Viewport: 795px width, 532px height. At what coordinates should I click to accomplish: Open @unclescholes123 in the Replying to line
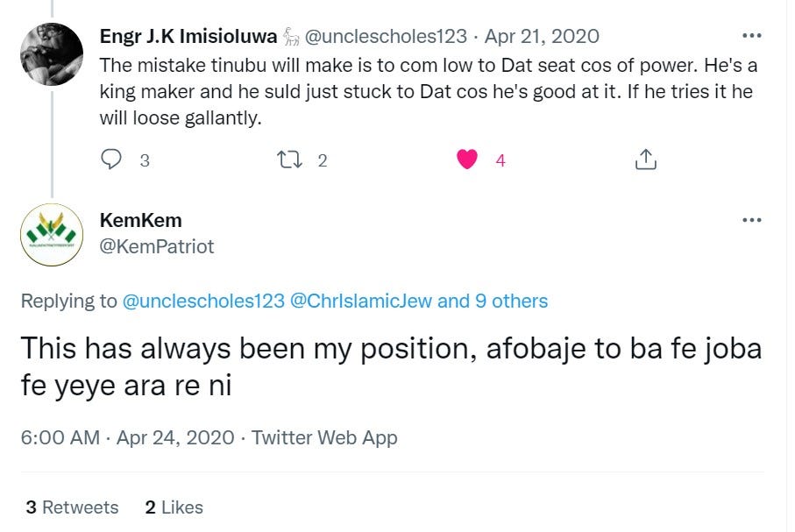[x=203, y=301]
